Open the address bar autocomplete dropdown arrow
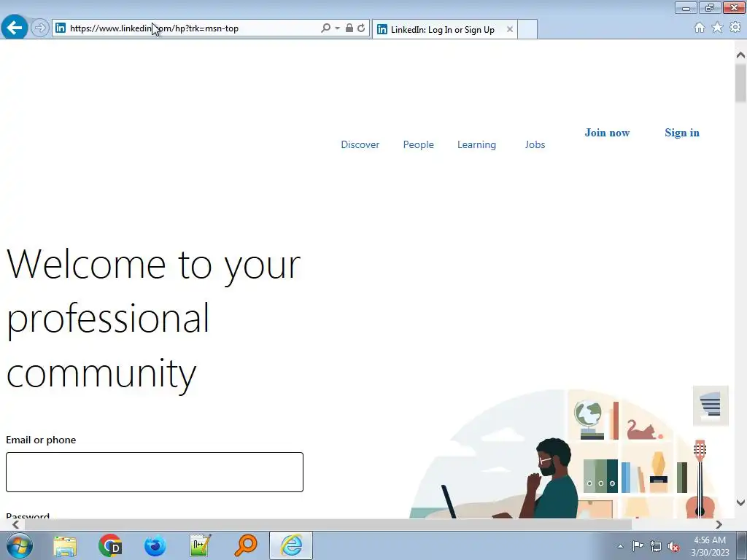The width and height of the screenshot is (747, 560). pyautogui.click(x=337, y=28)
